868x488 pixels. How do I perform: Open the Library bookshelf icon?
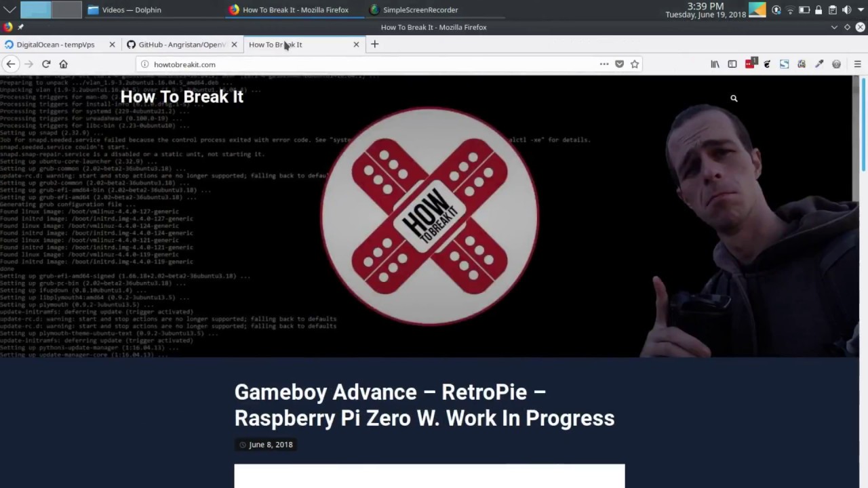(x=715, y=64)
